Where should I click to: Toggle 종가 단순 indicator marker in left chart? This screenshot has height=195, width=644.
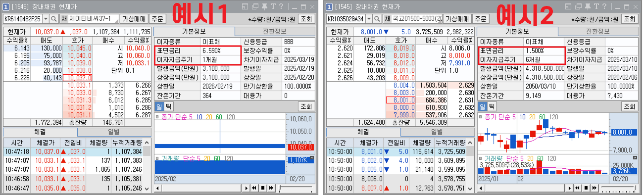pos(157,117)
